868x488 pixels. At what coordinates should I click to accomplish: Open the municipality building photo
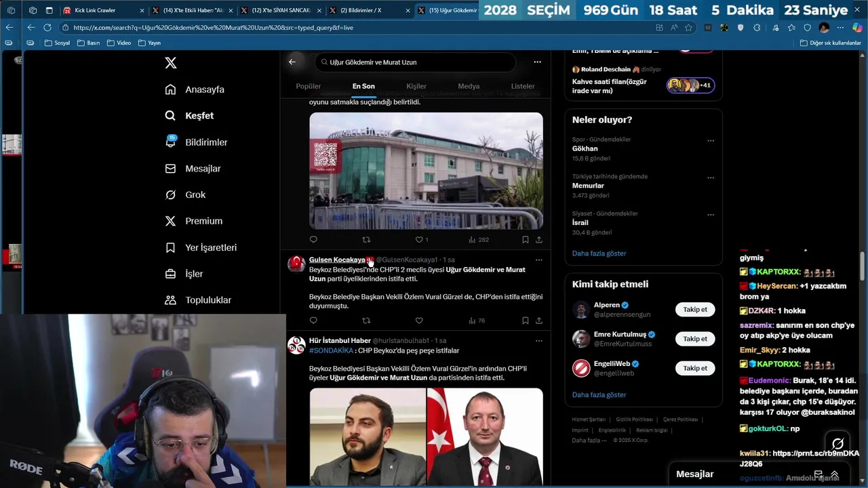(426, 171)
